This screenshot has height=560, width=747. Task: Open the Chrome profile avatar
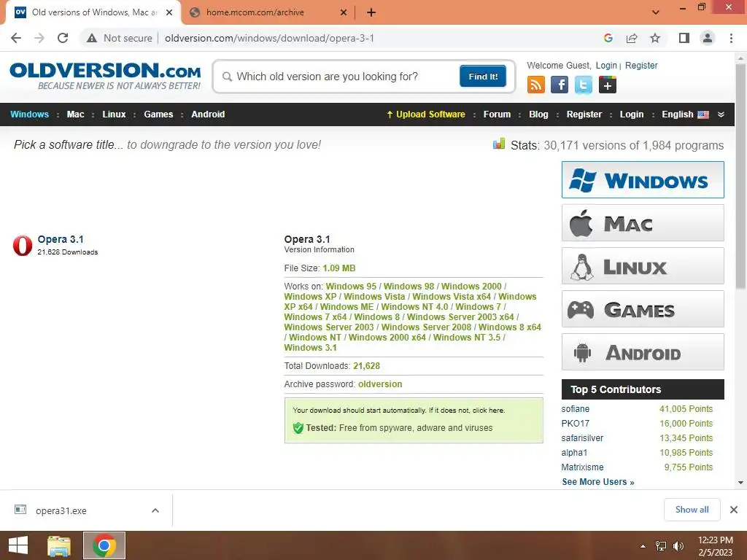[x=708, y=38]
